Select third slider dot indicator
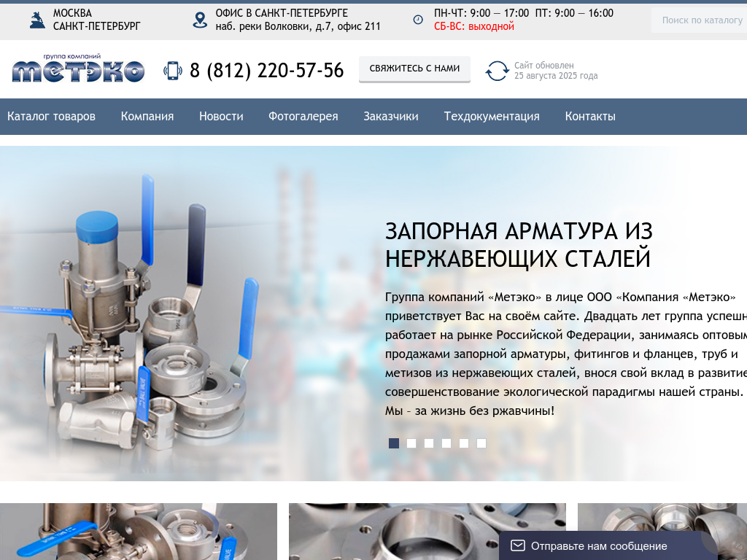 (429, 443)
